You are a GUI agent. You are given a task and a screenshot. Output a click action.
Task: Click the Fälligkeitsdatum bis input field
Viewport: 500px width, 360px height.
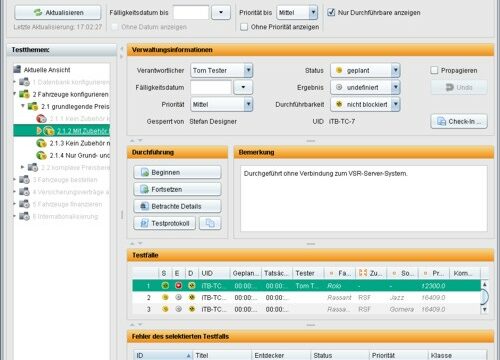191,13
